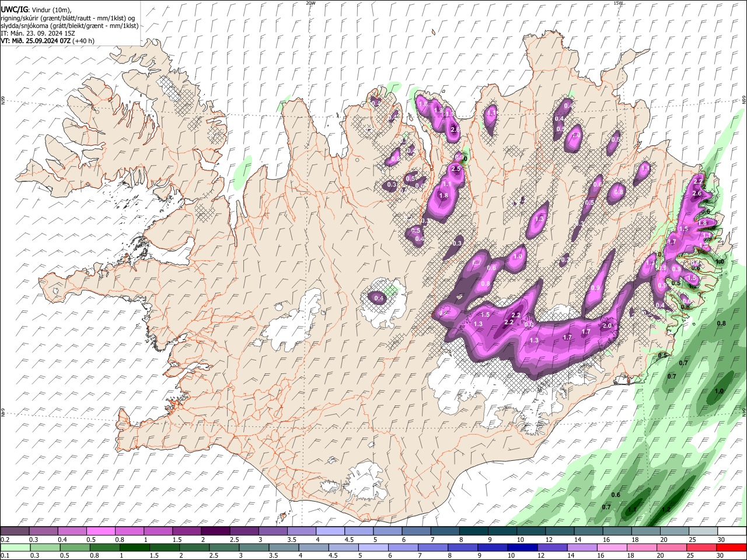Select the palest green 0.1 rain scale swatch

[15, 547]
